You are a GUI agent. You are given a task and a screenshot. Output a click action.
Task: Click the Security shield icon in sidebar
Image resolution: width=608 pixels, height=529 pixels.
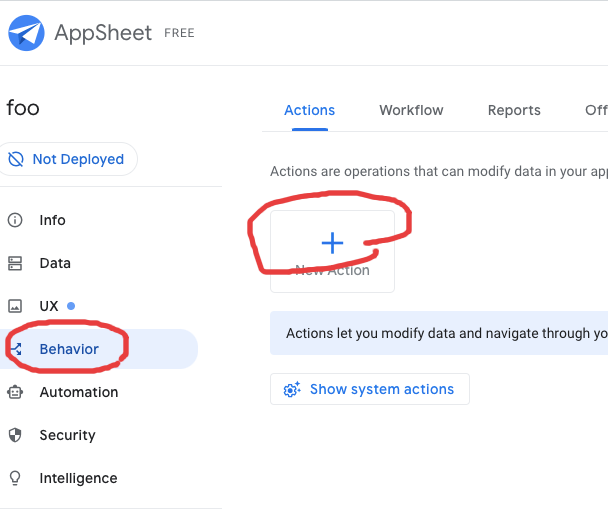(15, 435)
